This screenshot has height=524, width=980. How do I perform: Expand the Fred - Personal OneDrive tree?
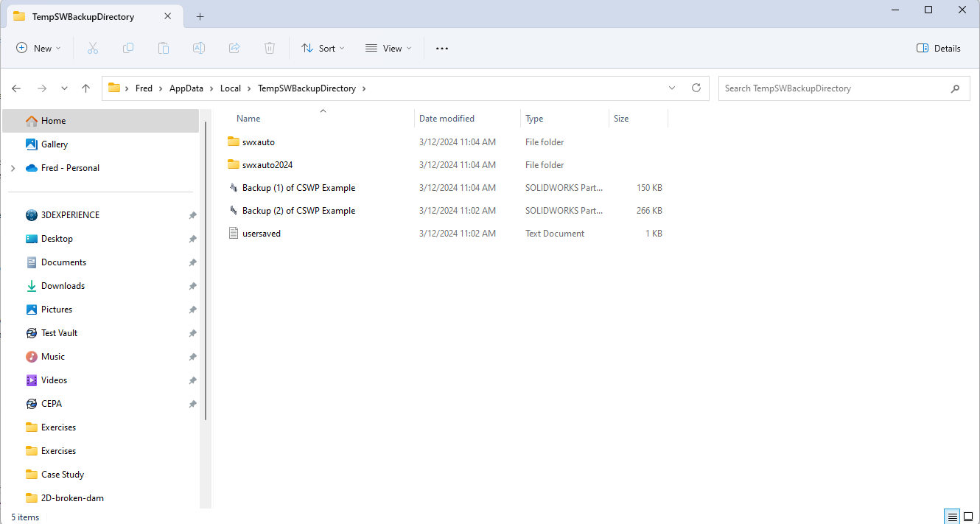(13, 168)
